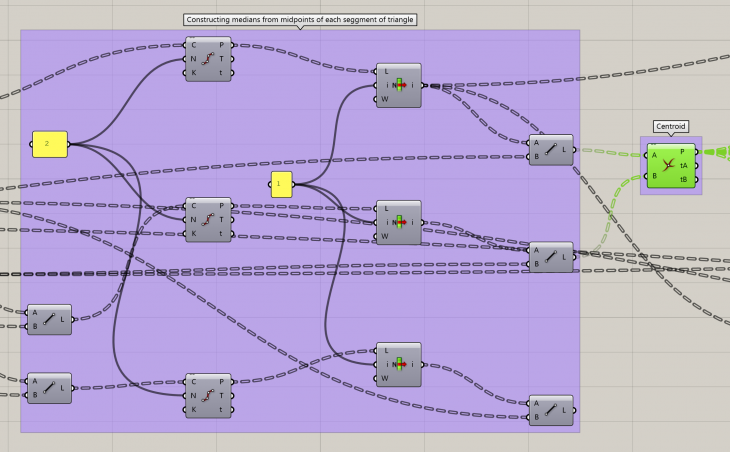Click K input of bottom Evaluate Curve component
730x452 pixels.
click(x=194, y=409)
